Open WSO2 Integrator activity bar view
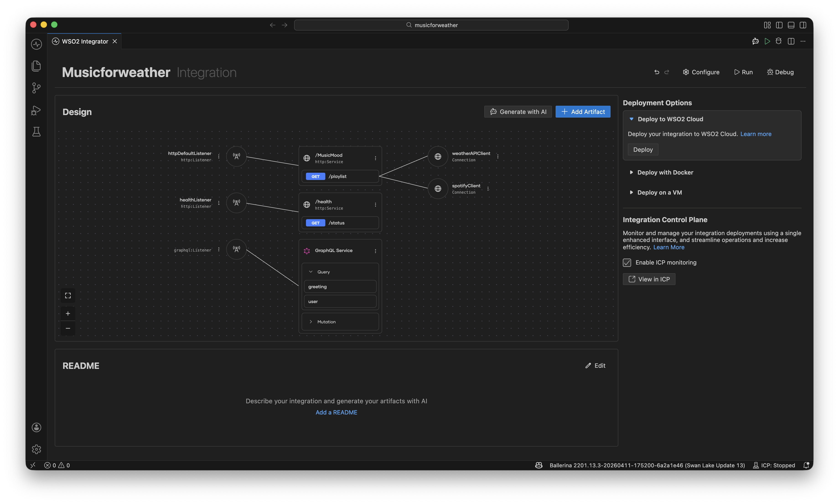Viewport: 839px width, 504px height. [36, 44]
